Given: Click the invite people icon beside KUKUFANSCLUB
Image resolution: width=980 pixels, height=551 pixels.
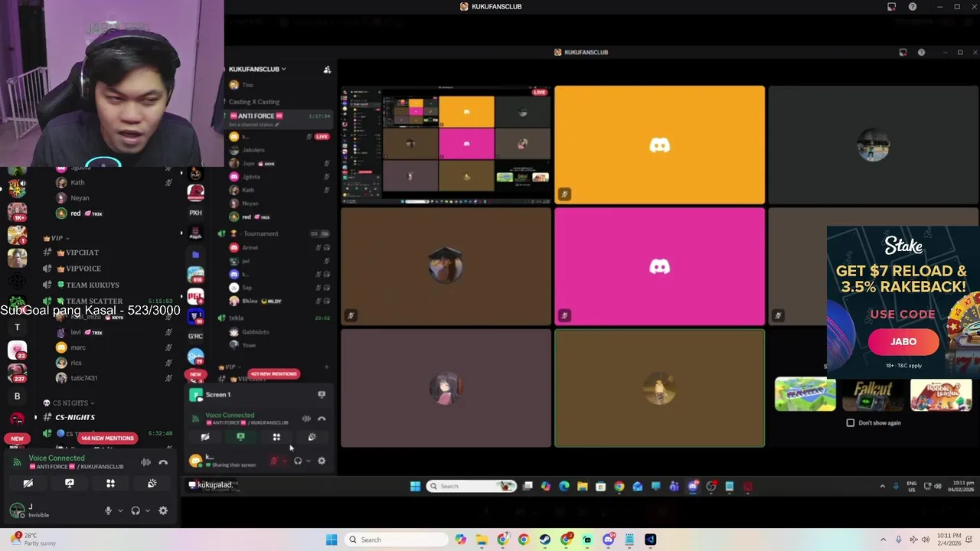Looking at the screenshot, I should [327, 70].
